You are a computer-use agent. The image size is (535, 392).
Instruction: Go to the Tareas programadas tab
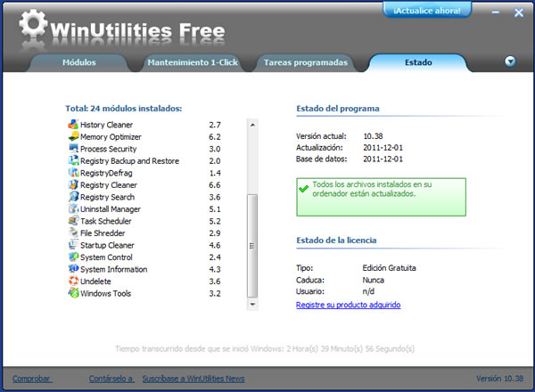(x=305, y=62)
